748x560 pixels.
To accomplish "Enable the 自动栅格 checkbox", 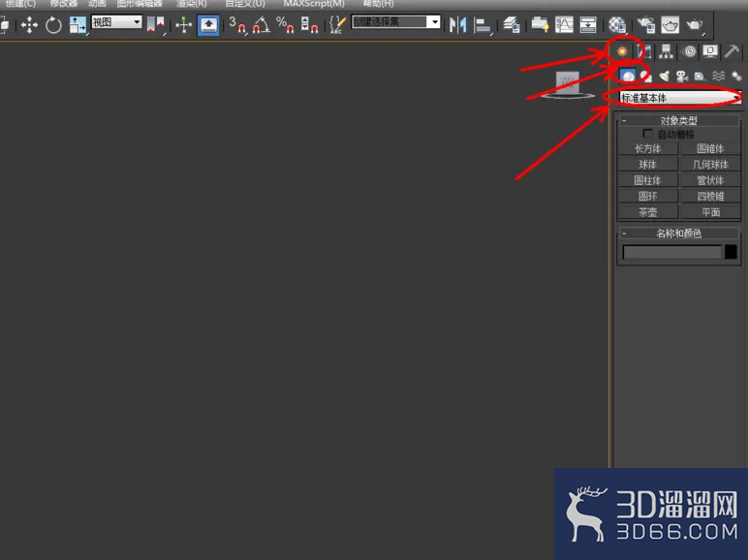I will tap(647, 134).
